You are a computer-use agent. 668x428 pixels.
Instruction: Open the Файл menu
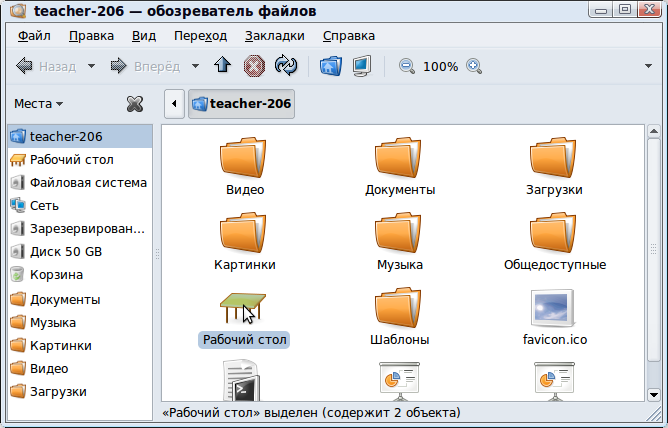point(34,36)
